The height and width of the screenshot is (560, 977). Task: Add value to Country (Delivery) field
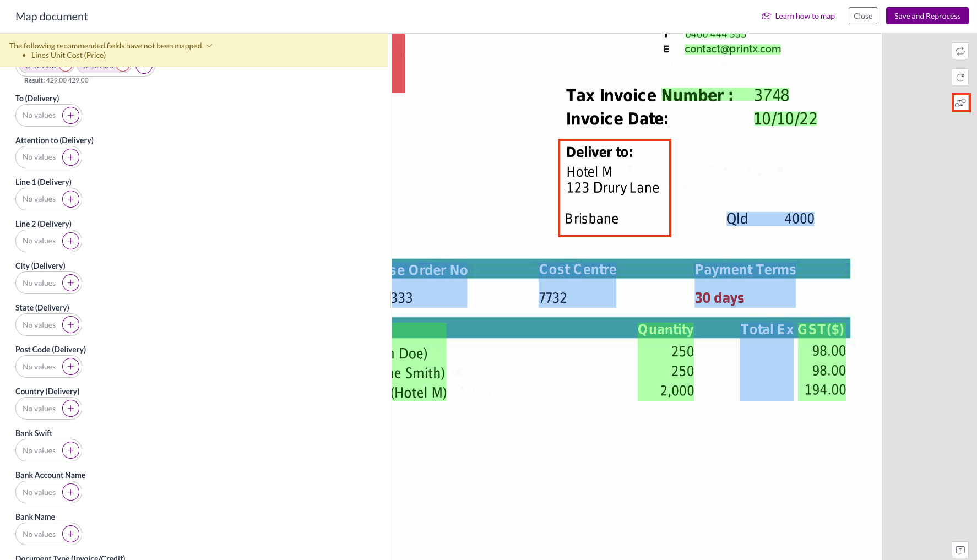[x=71, y=409]
